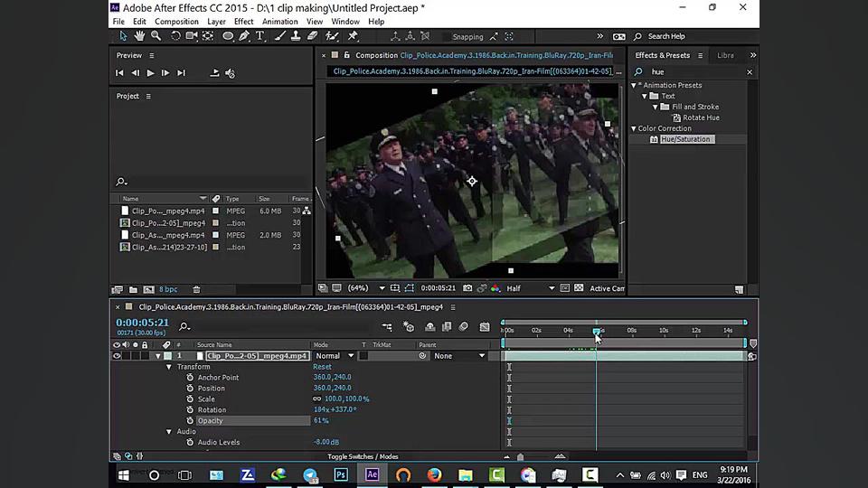The image size is (868, 488).
Task: Enable the Snapping checkbox
Action: pyautogui.click(x=443, y=37)
